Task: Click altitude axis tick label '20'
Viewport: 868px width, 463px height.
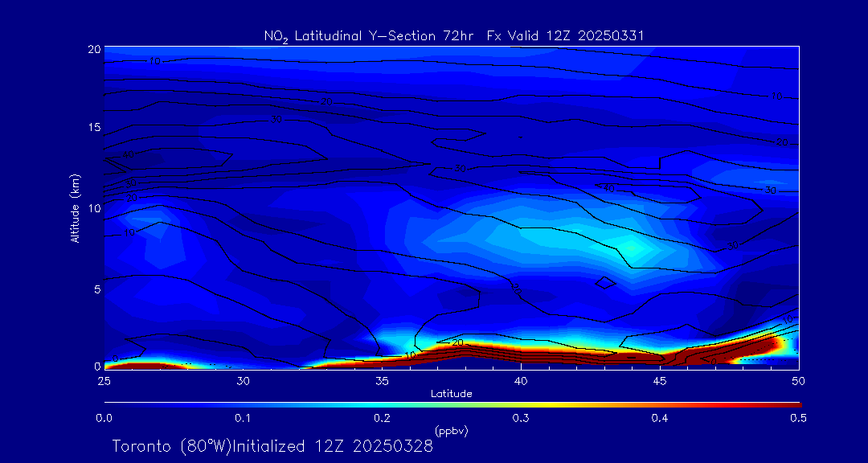Action: coord(94,49)
